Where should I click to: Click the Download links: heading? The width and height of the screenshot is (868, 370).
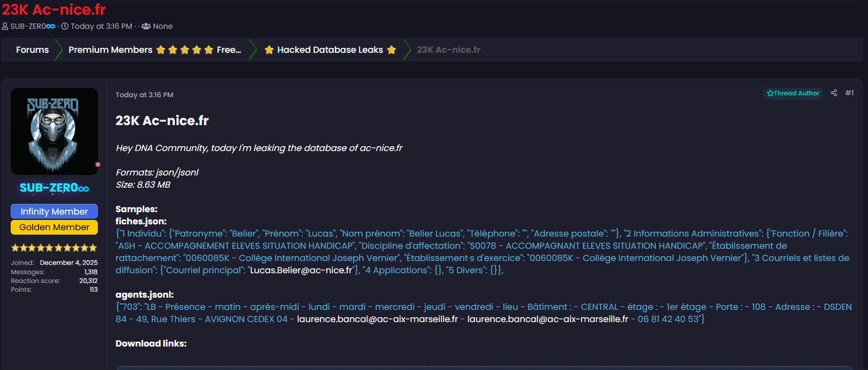151,344
